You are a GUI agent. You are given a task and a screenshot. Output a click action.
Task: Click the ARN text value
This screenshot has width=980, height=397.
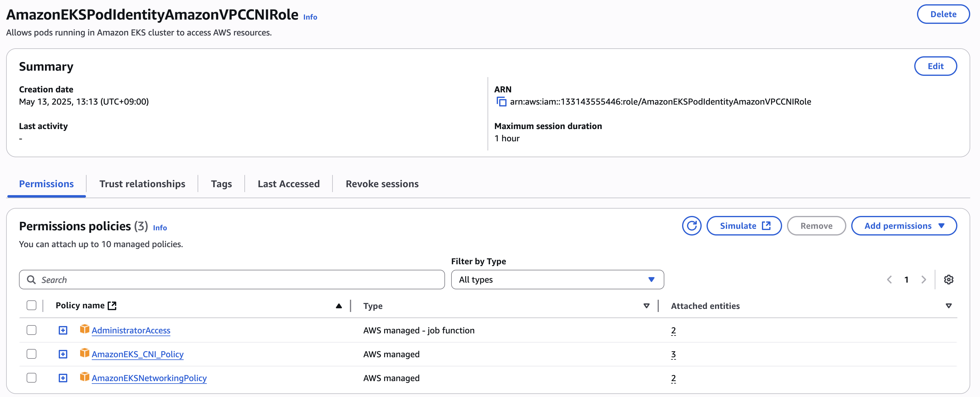pyautogui.click(x=660, y=102)
